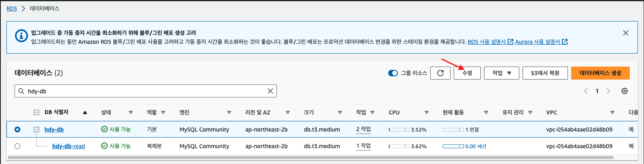Click the refresh databases icon button
Screen dimensions: 644x164
click(440, 73)
